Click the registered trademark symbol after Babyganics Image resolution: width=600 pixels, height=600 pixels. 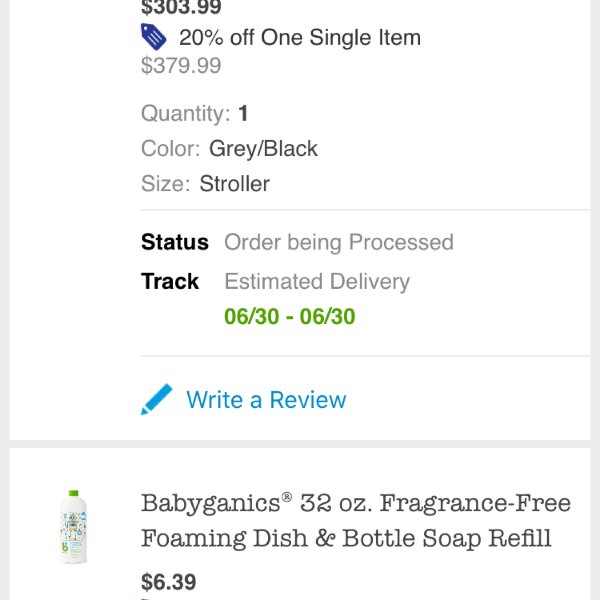[287, 497]
